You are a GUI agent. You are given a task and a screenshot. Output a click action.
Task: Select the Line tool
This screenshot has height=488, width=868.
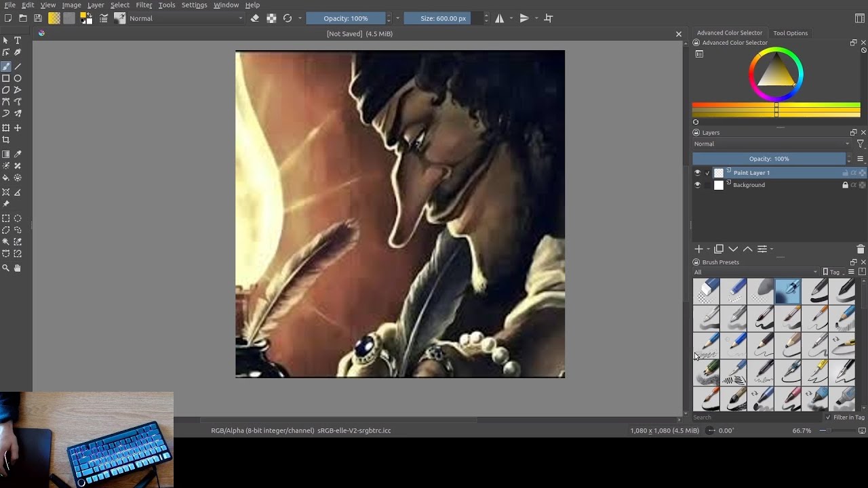pyautogui.click(x=18, y=66)
